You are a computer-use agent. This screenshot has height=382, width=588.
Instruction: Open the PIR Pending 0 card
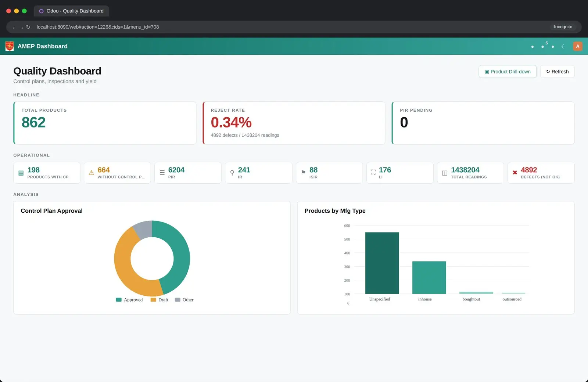click(483, 123)
